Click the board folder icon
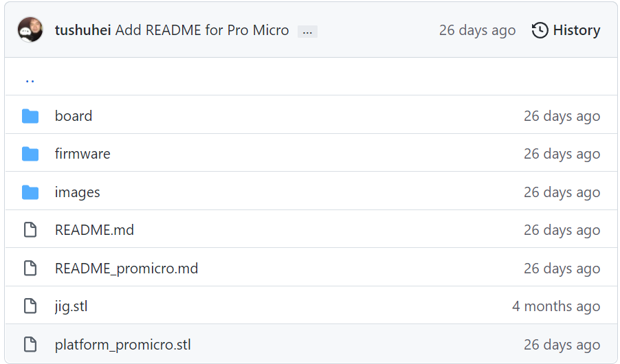Image resolution: width=620 pixels, height=364 pixels. pyautogui.click(x=30, y=116)
